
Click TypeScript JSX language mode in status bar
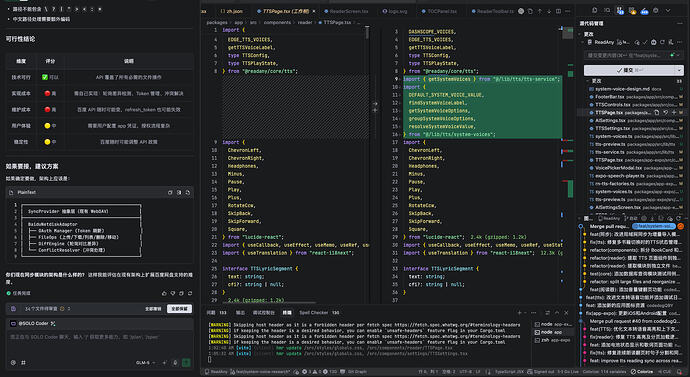coord(509,372)
